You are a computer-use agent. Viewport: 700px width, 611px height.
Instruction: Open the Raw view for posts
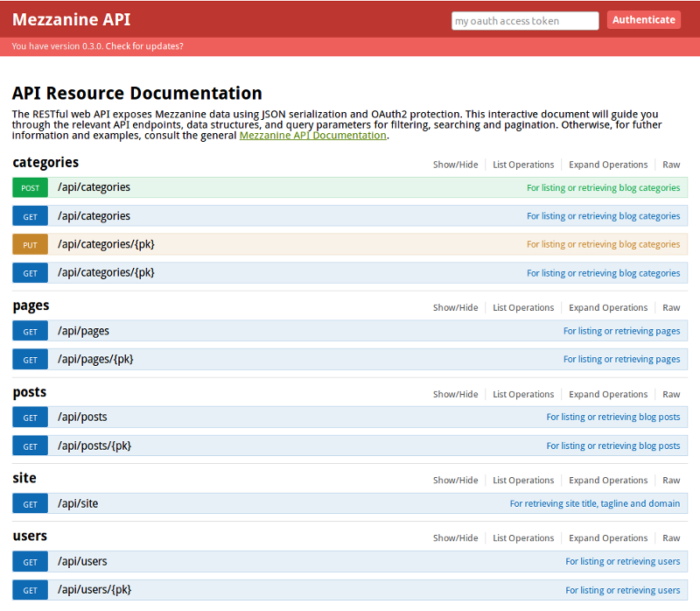point(671,394)
